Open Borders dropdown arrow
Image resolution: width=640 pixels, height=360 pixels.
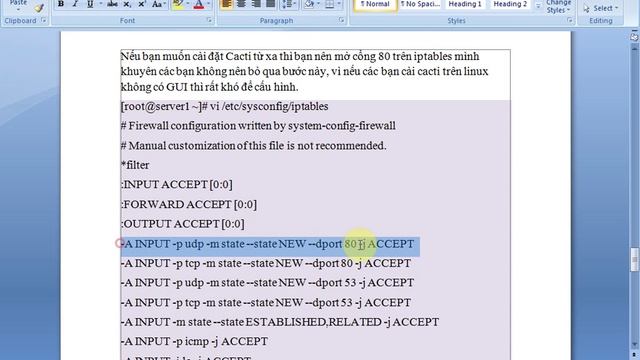pyautogui.click(x=339, y=4)
